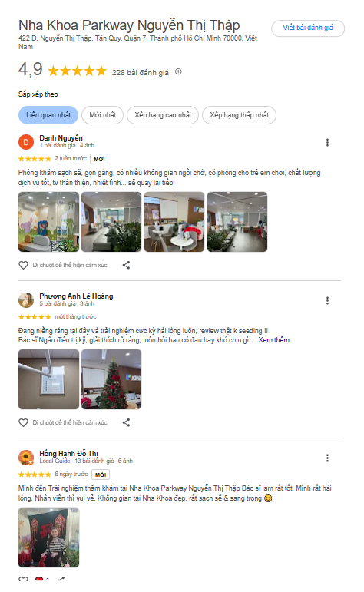Open more options for Phương Anh Lê Hoàng's review
This screenshot has width=364, height=592.
pyautogui.click(x=327, y=300)
